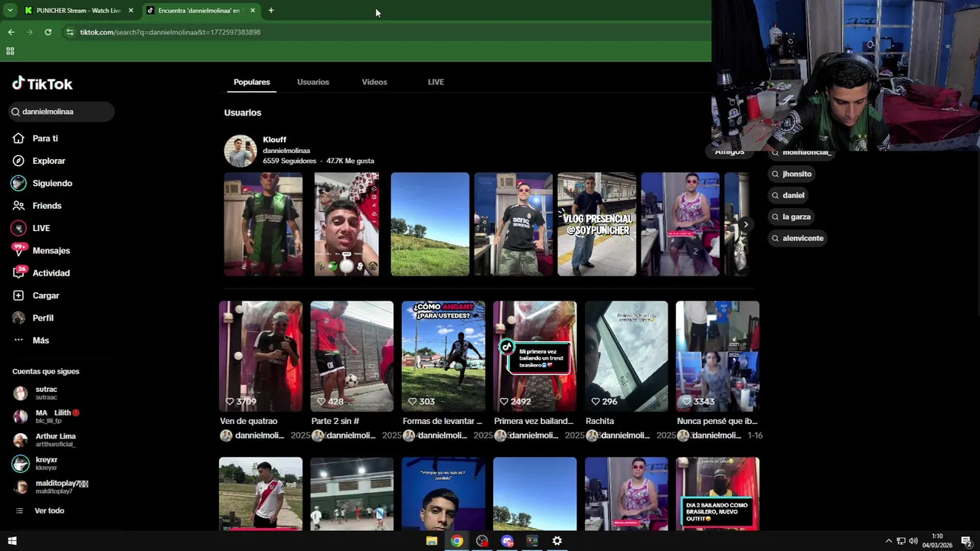Select the Usuarios tab
Screen dimensions: 980x551
click(313, 82)
